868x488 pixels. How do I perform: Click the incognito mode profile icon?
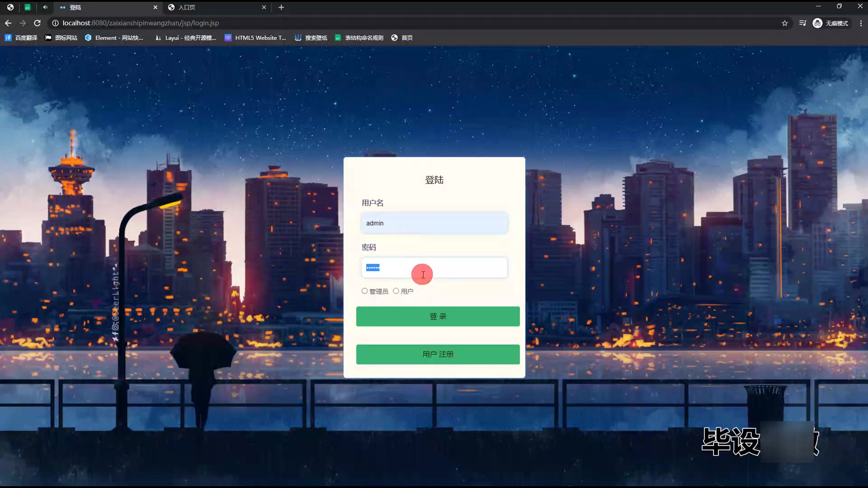[817, 23]
